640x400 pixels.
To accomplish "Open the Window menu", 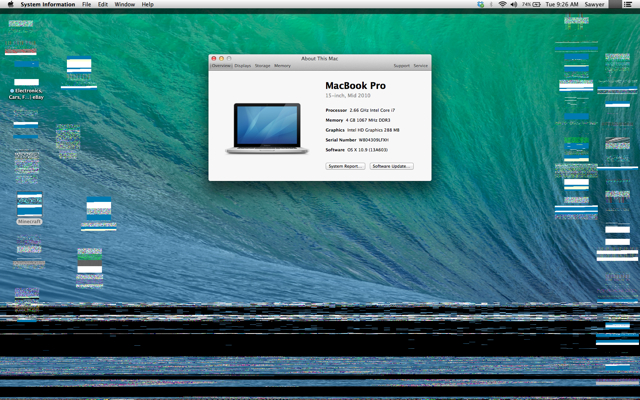I will click(124, 4).
